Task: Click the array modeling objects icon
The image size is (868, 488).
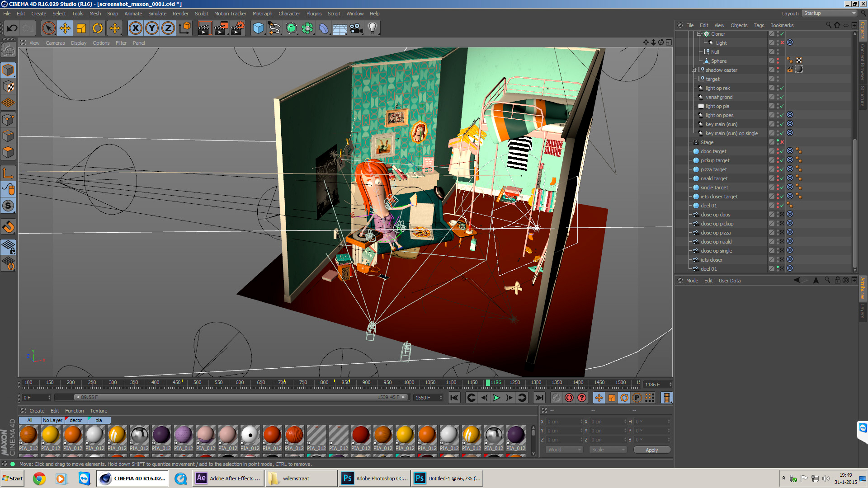Action: (x=307, y=28)
